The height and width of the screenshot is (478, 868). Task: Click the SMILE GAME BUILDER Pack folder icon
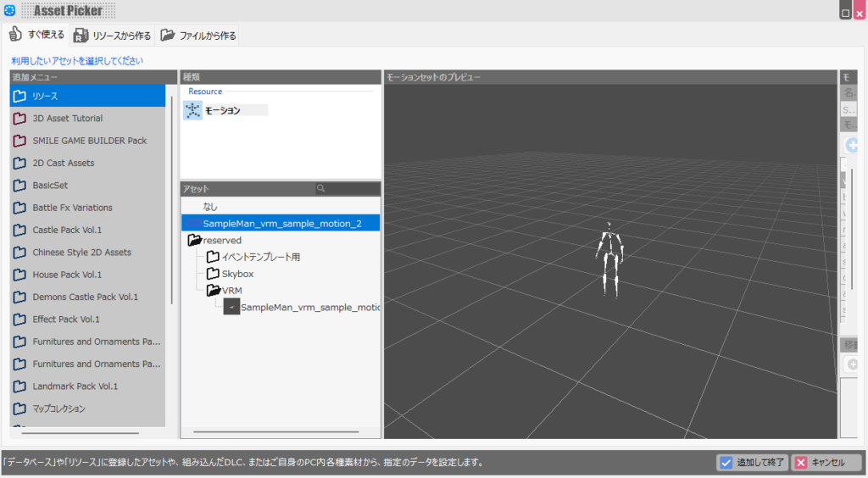point(20,141)
